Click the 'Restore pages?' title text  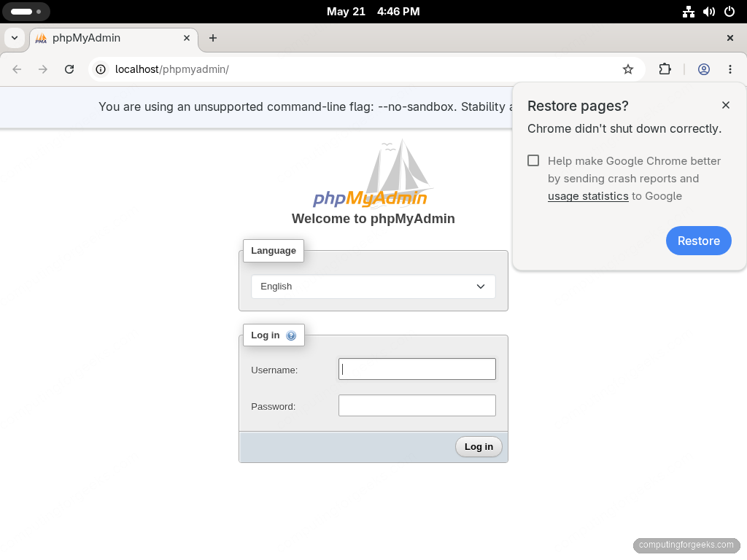coord(578,106)
